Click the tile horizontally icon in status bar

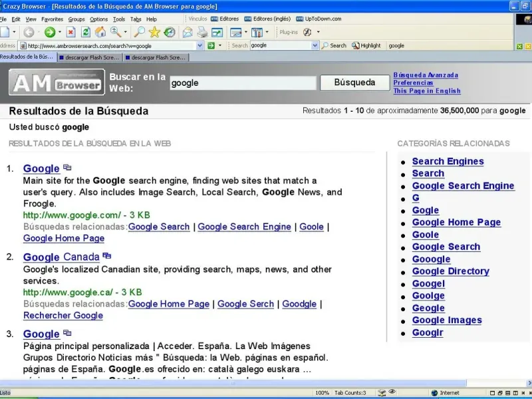(x=508, y=393)
